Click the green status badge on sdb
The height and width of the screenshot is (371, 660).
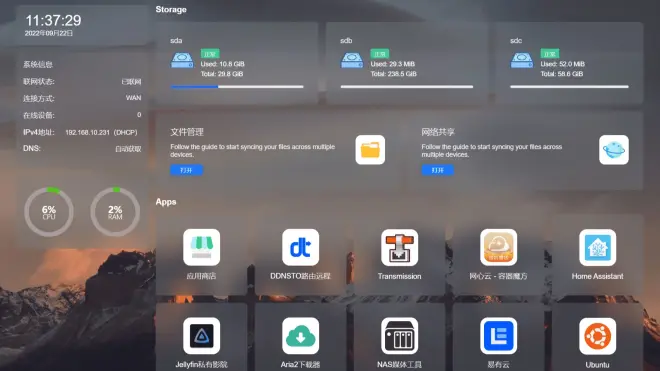[x=380, y=54]
